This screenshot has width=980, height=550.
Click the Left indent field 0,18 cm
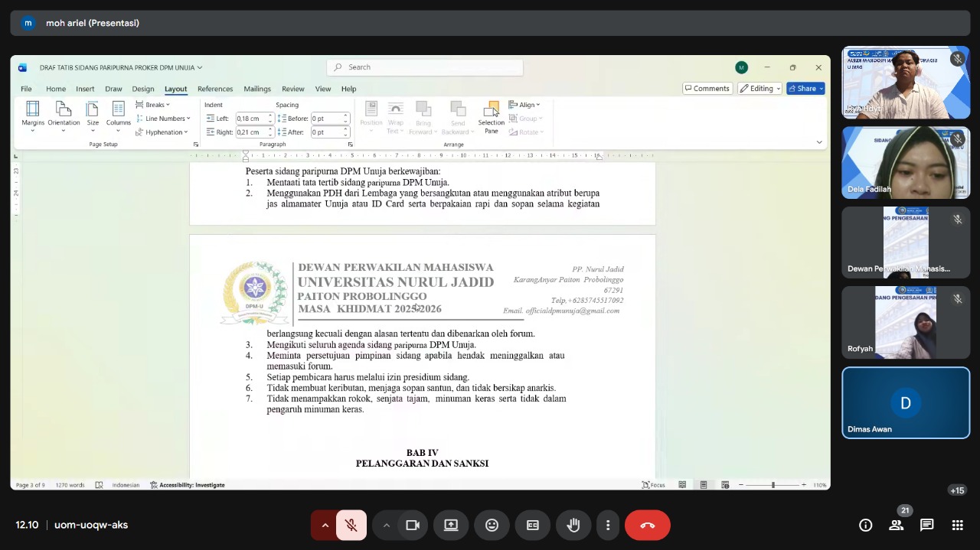click(254, 119)
